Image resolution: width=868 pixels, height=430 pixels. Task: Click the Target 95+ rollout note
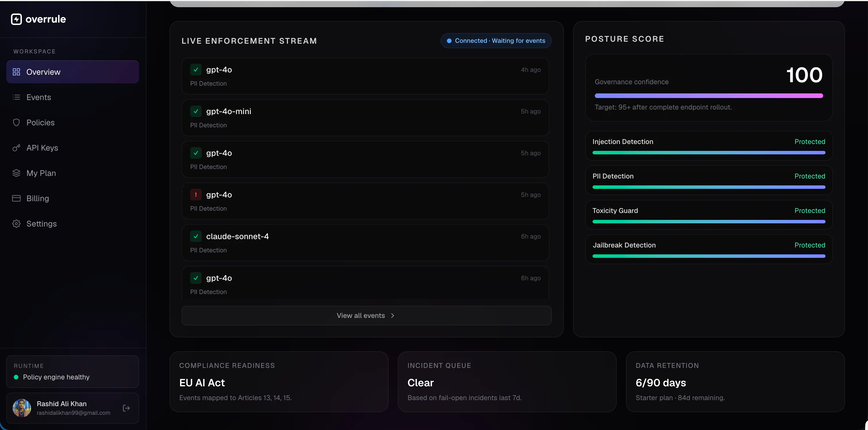[x=663, y=107]
